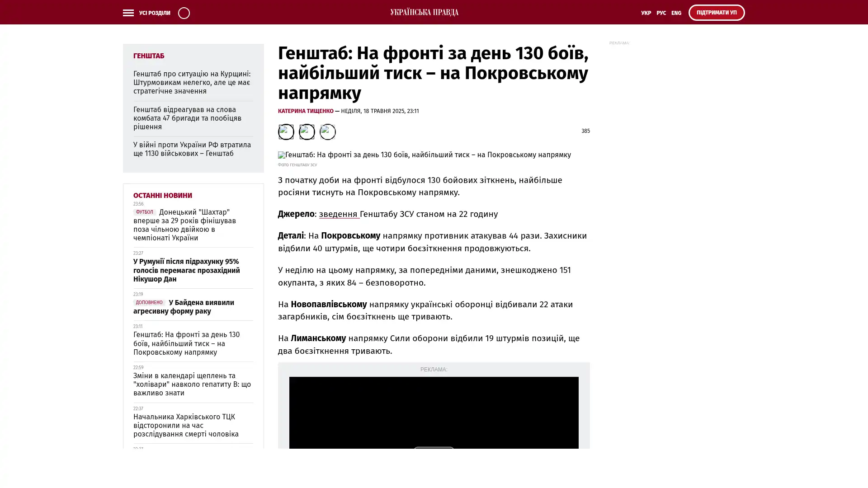868x488 pixels.
Task: Open the Румунії election news item
Action: click(186, 270)
